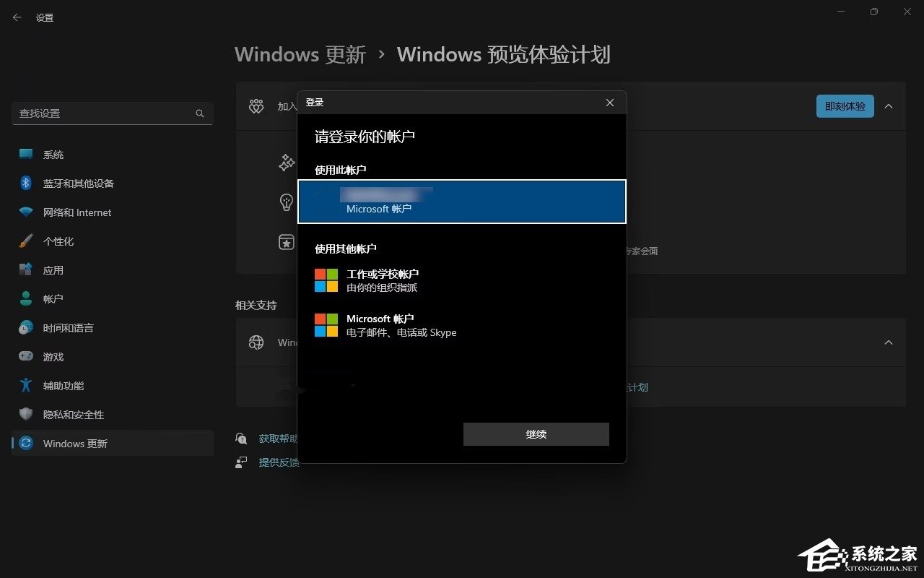Click the 查找设置 search box

pyautogui.click(x=108, y=113)
